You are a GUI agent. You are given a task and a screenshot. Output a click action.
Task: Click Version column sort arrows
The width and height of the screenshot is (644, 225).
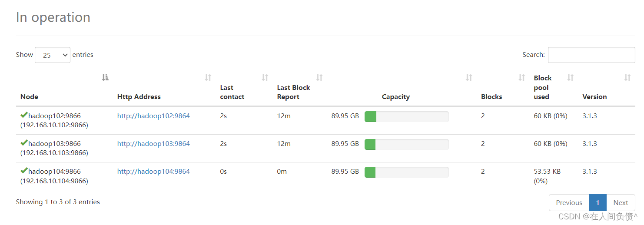627,78
